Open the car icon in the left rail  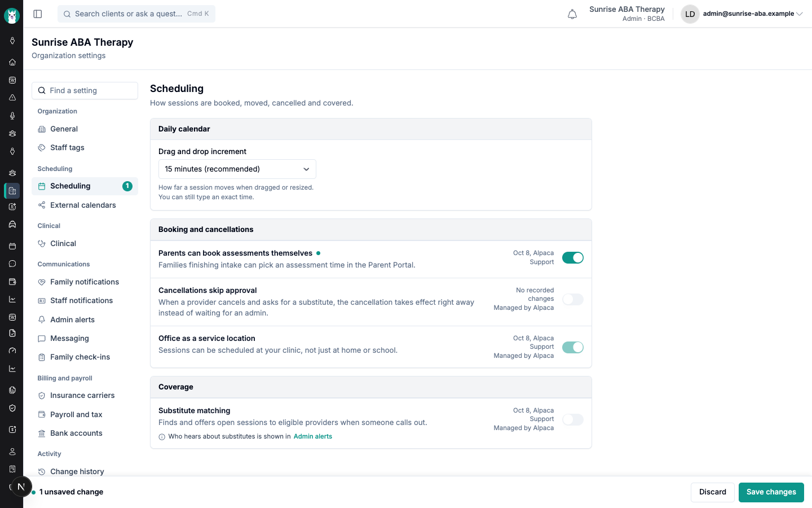pos(12,225)
